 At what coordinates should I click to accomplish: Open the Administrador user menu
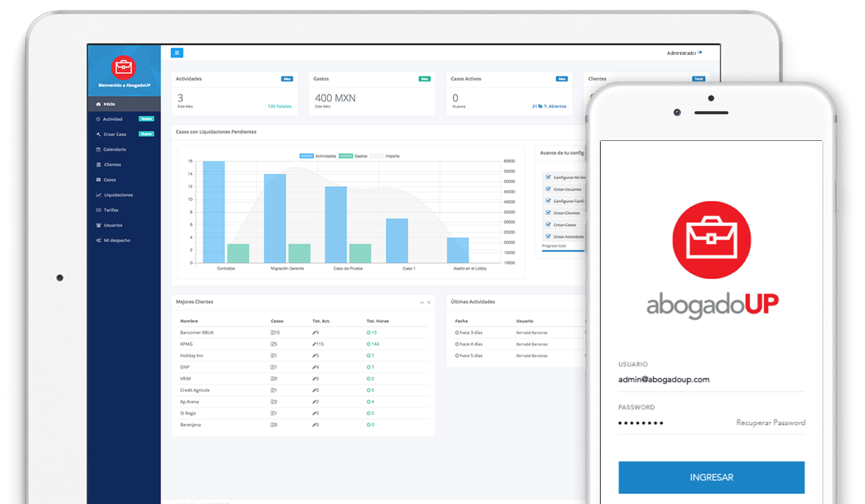pos(681,53)
